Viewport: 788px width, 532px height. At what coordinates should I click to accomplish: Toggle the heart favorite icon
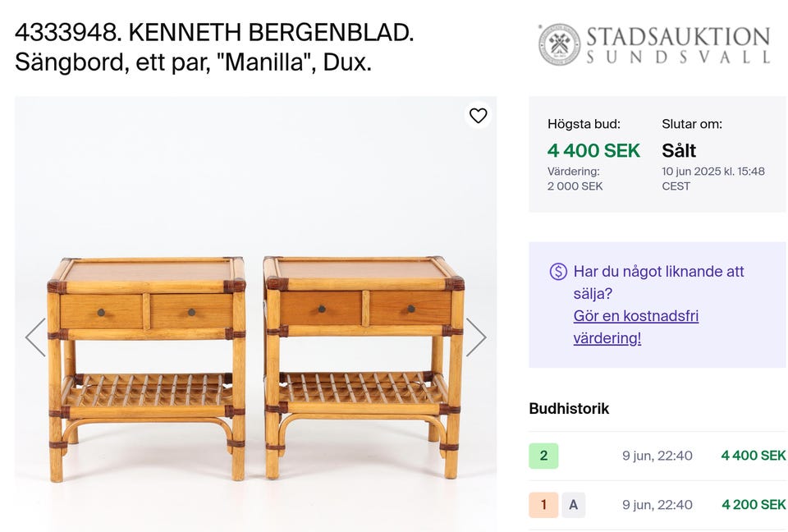479,117
